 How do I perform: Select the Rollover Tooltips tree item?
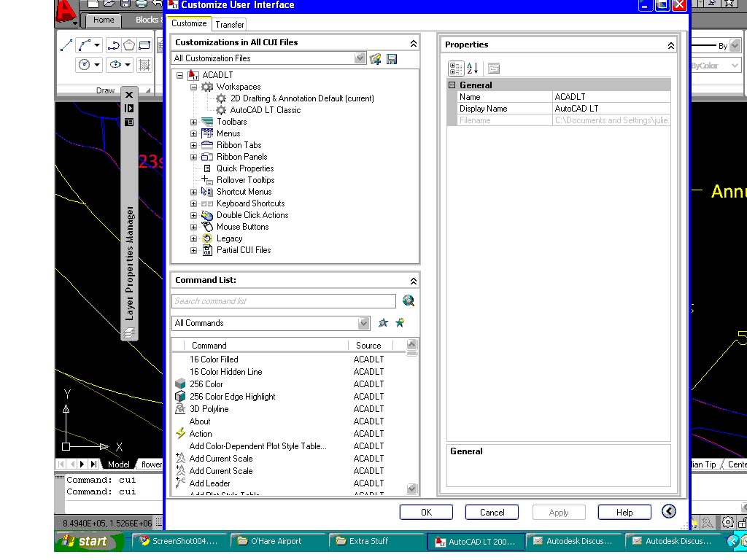(245, 180)
